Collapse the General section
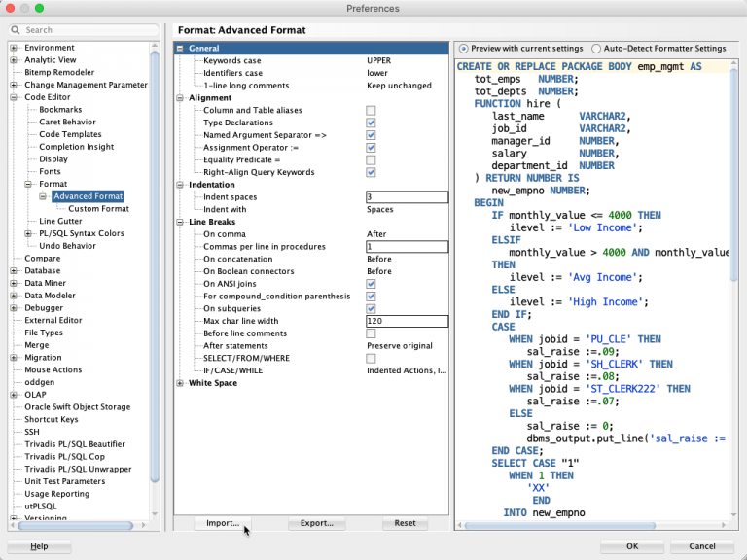The image size is (747, 560). 180,48
